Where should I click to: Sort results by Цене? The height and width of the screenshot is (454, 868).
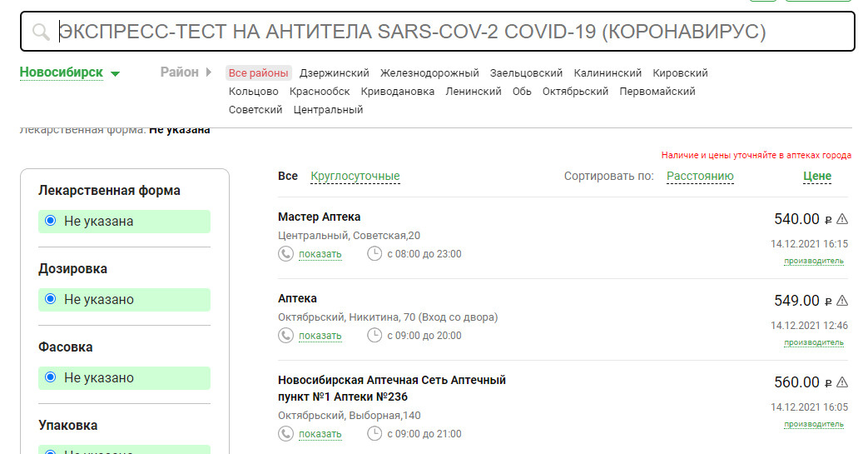[817, 177]
